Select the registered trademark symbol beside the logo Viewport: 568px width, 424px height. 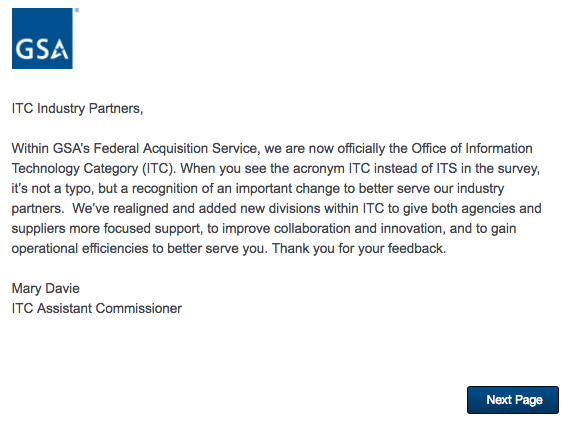tap(77, 11)
